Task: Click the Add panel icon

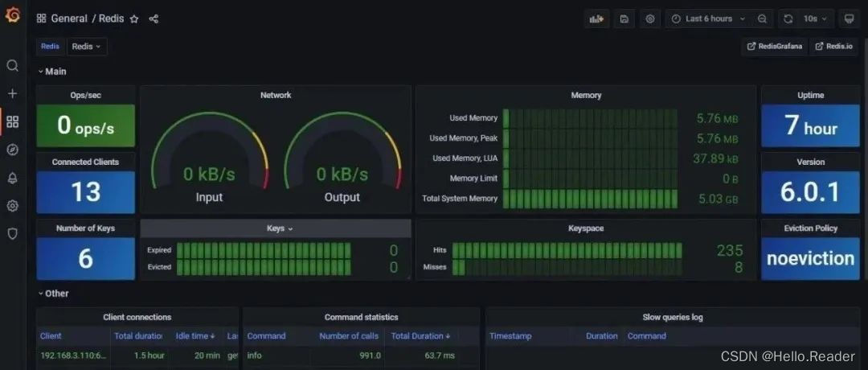Action: tap(596, 18)
